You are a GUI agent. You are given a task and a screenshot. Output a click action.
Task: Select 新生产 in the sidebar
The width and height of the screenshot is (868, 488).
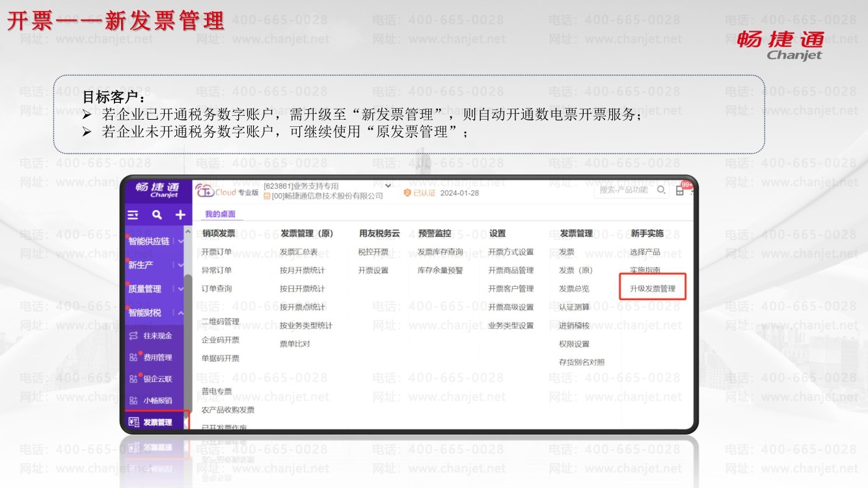click(x=141, y=265)
